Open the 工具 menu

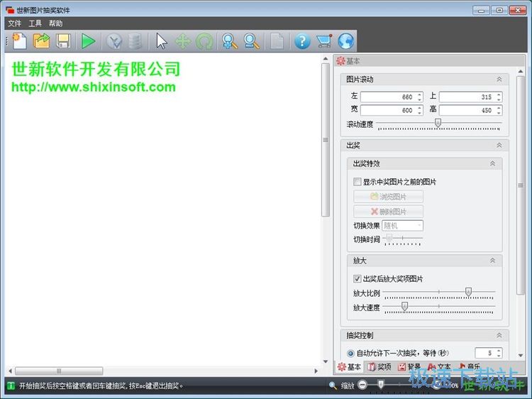tap(35, 23)
